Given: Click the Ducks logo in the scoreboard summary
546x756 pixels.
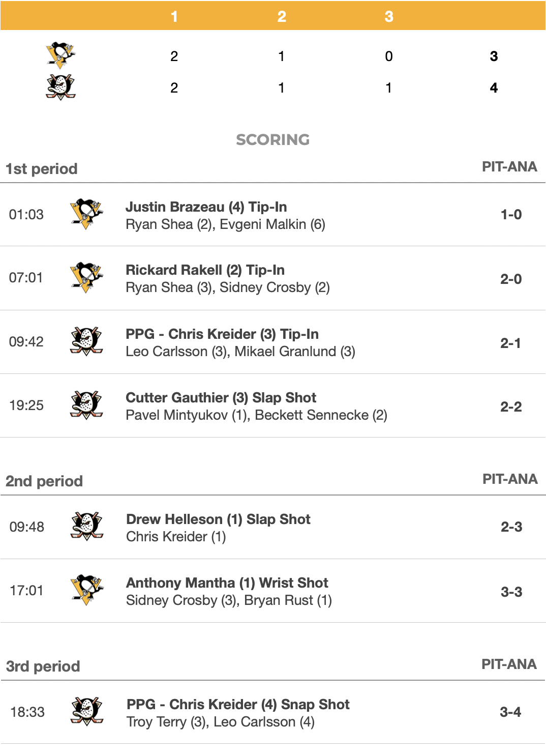Looking at the screenshot, I should pos(60,87).
